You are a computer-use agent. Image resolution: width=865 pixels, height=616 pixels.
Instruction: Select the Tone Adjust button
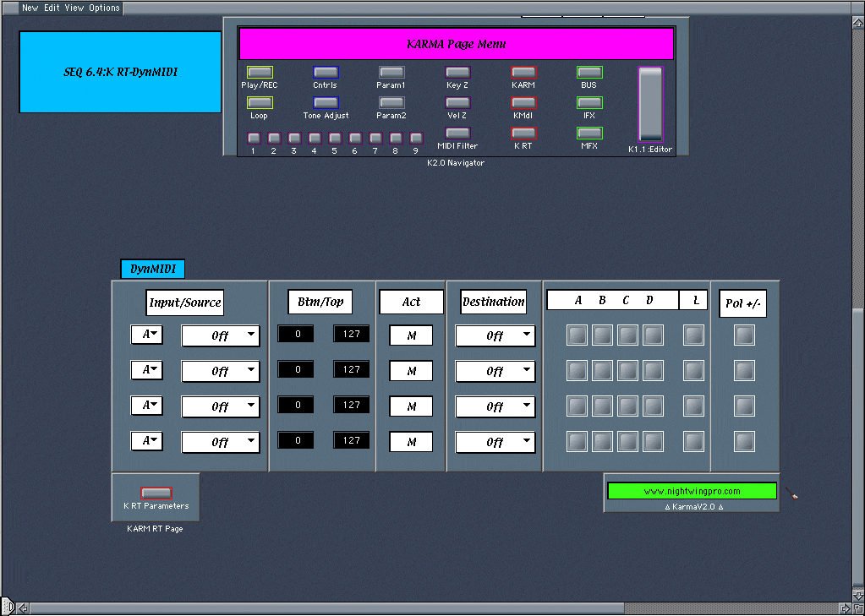[325, 102]
